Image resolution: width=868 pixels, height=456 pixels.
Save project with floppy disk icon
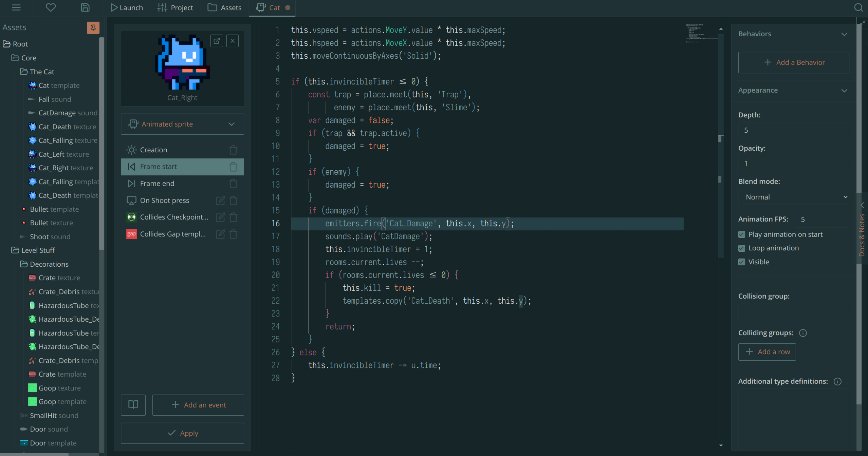85,7
